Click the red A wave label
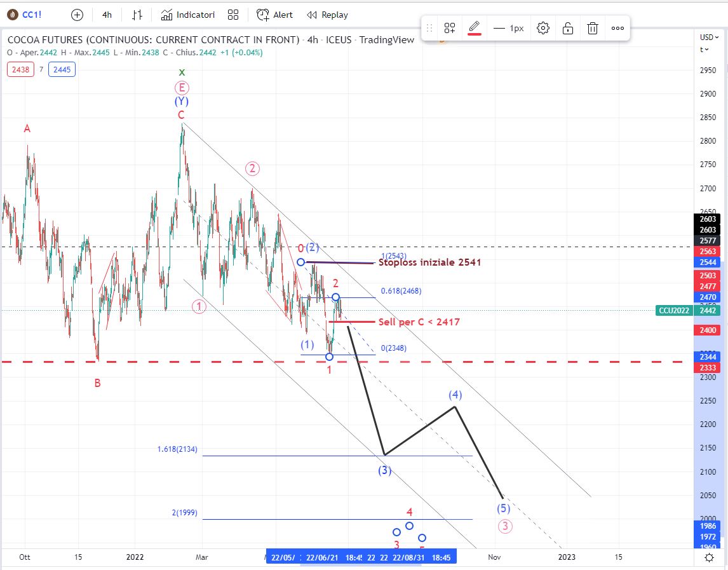Image resolution: width=728 pixels, height=570 pixels. 27,129
